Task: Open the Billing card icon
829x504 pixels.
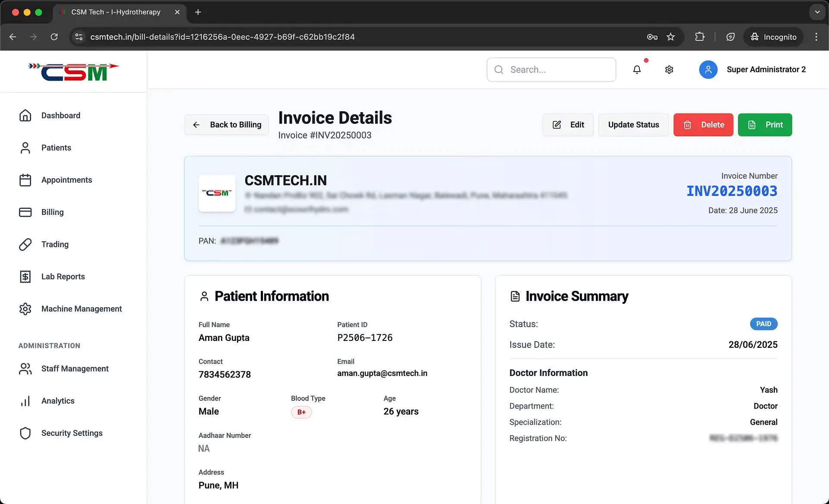Action: (25, 212)
